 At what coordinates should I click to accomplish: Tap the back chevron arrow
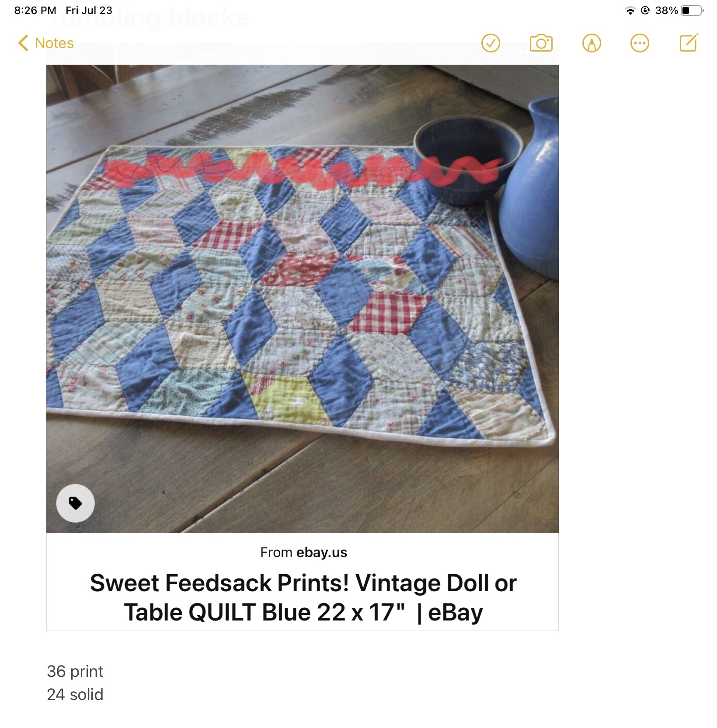pyautogui.click(x=23, y=43)
